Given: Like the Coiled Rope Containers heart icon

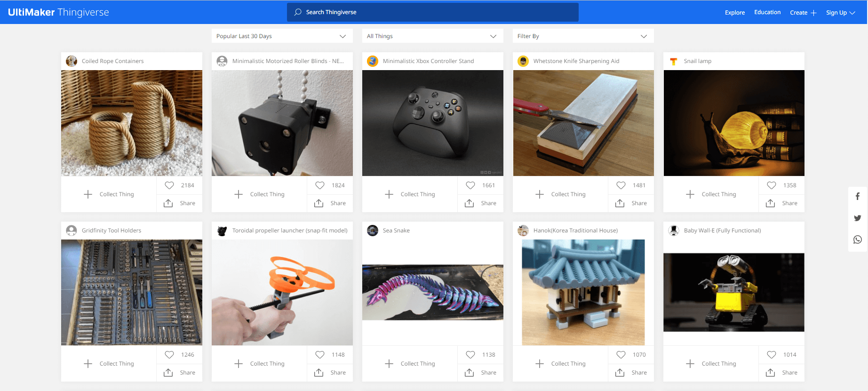Looking at the screenshot, I should 169,185.
